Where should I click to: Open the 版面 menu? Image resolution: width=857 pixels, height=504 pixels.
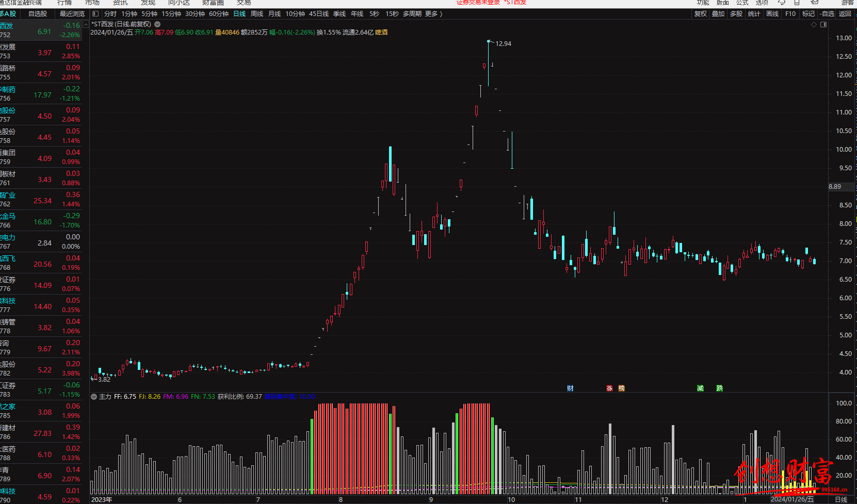point(723,3)
